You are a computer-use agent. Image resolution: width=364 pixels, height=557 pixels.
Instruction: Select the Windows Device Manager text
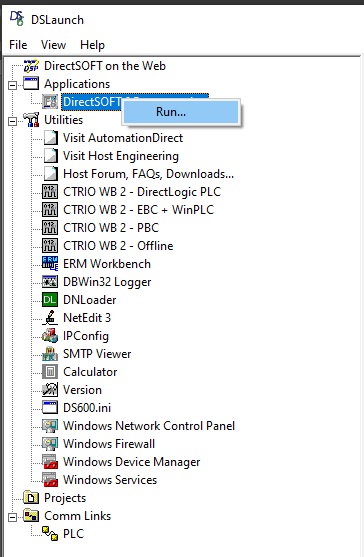click(132, 462)
